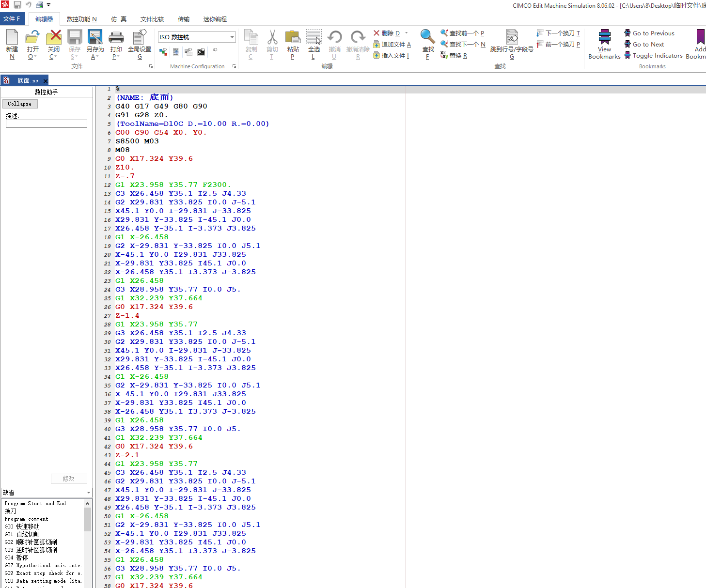706x588 pixels.
Task: Open the 删除 (Delete) dropdown arrow
Action: pyautogui.click(x=407, y=33)
